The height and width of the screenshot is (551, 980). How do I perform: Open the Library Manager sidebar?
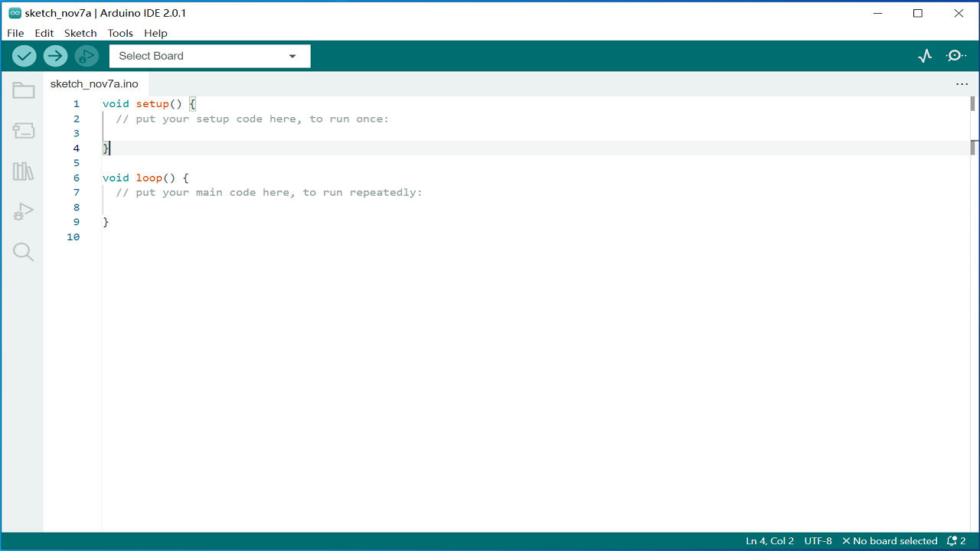point(24,171)
